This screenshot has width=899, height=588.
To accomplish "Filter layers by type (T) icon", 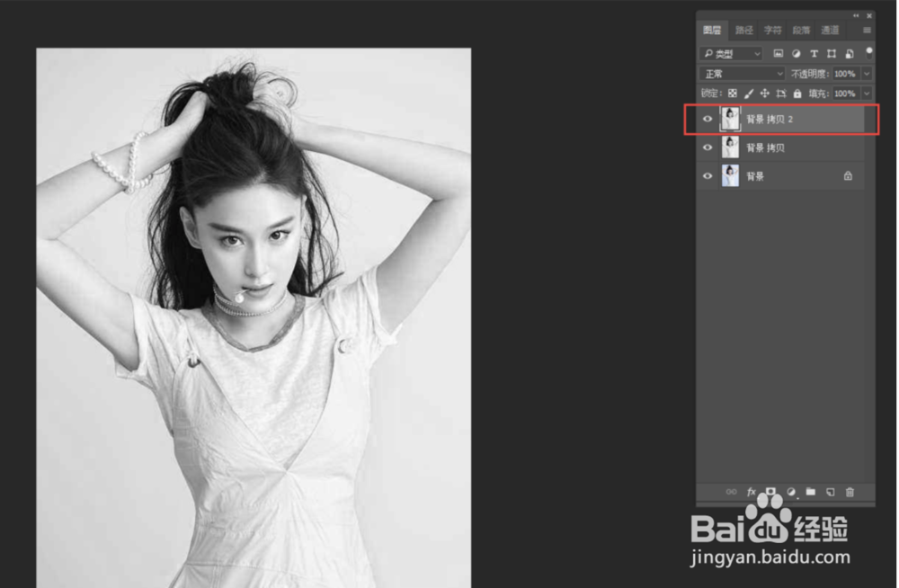I will click(814, 54).
